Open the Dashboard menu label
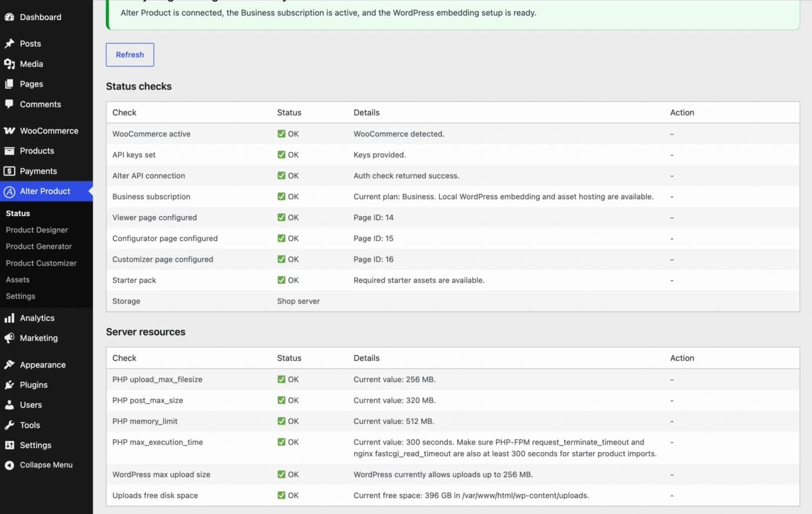This screenshot has width=812, height=514. pyautogui.click(x=41, y=17)
